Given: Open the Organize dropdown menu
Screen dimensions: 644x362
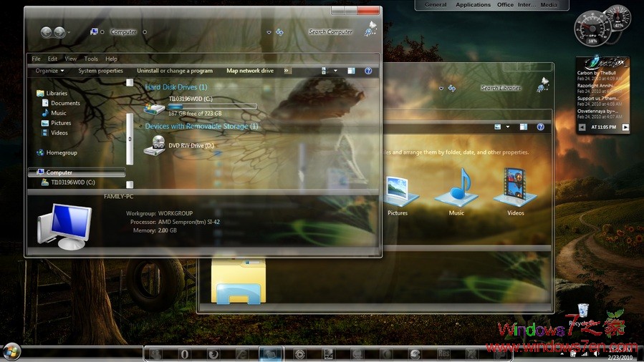Looking at the screenshot, I should click(49, 71).
